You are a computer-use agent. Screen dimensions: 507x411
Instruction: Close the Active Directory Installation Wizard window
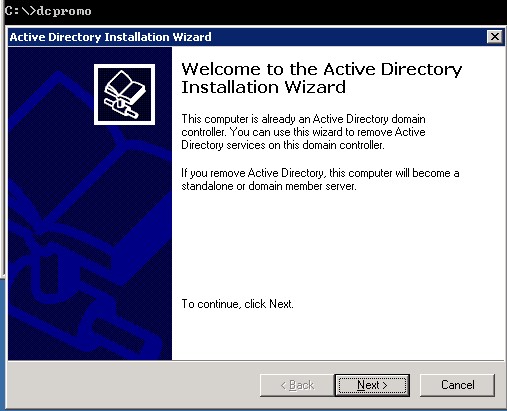point(495,36)
